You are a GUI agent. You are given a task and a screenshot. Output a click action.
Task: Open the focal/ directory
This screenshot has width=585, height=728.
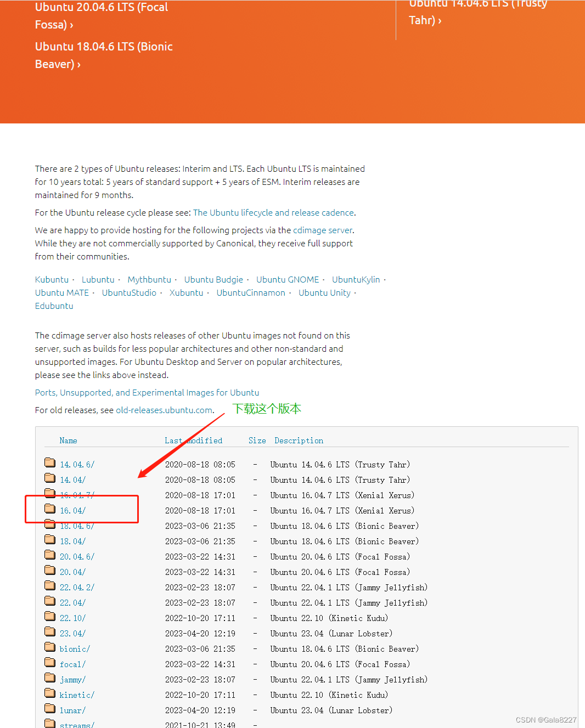pyautogui.click(x=72, y=664)
